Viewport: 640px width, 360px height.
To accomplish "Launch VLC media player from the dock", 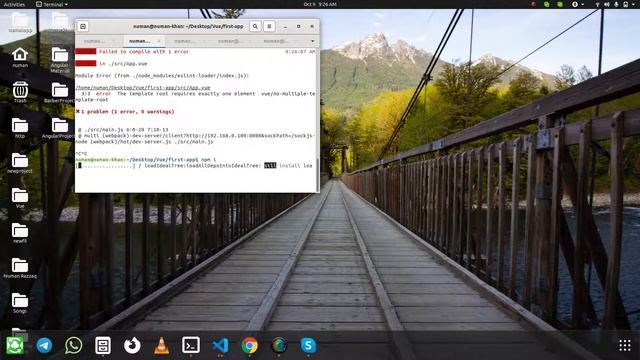I will coord(162,346).
